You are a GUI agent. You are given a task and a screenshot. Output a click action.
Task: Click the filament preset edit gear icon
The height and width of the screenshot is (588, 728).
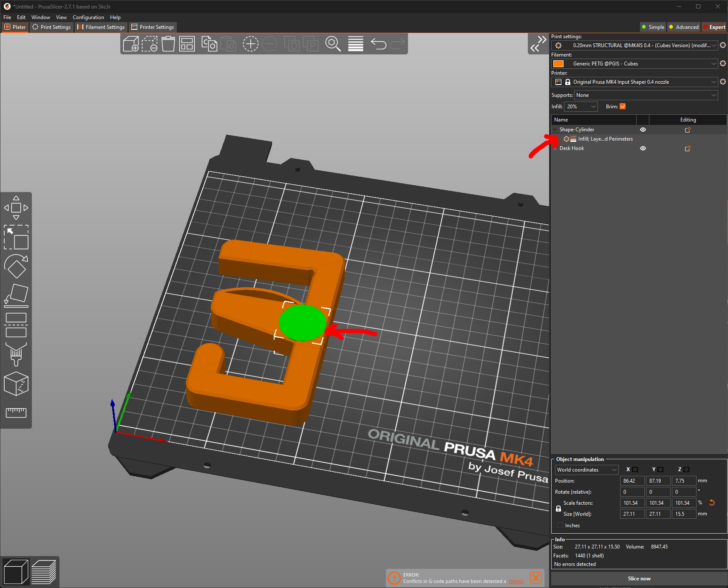pyautogui.click(x=723, y=63)
